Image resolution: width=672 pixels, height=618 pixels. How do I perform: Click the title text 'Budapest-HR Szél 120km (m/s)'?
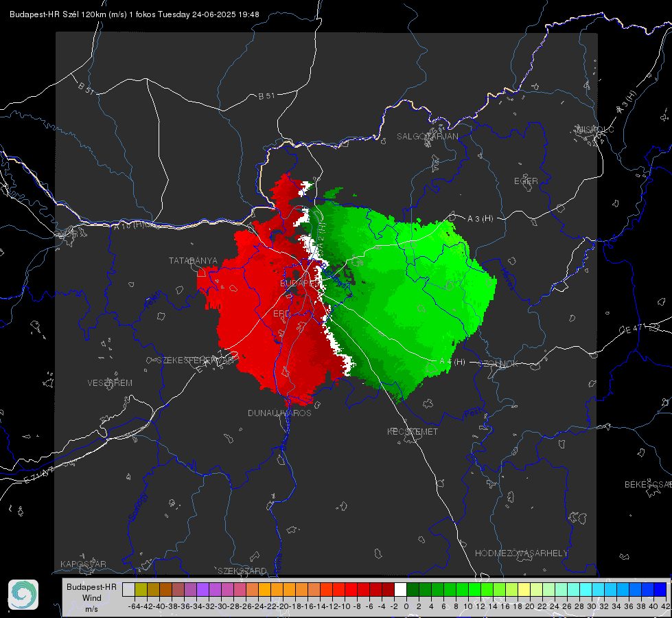click(x=68, y=14)
